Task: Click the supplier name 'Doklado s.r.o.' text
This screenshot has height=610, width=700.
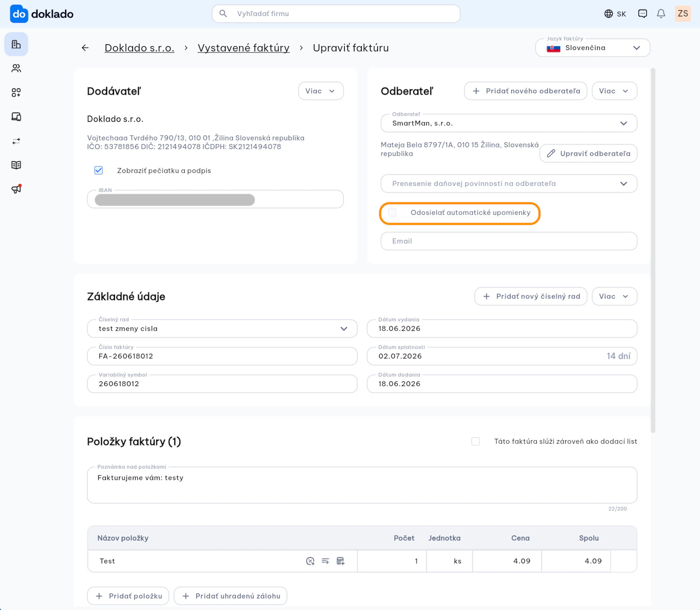Action: (x=115, y=119)
